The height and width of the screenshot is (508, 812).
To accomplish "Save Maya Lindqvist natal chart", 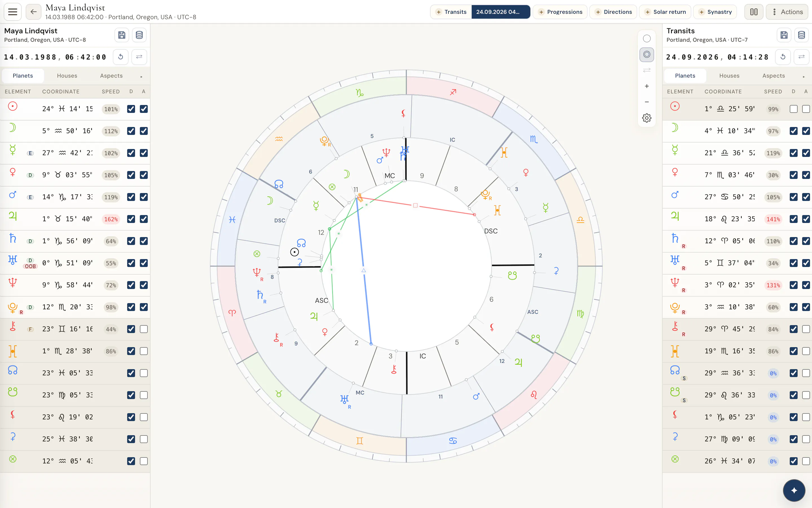I will click(122, 35).
